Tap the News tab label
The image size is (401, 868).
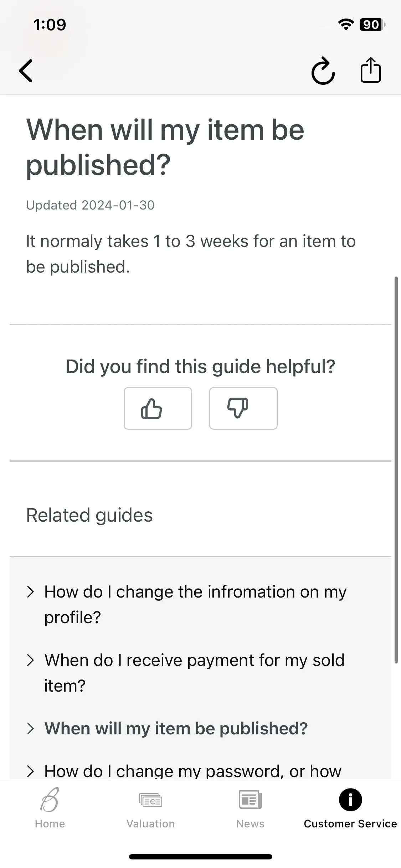coord(250,824)
